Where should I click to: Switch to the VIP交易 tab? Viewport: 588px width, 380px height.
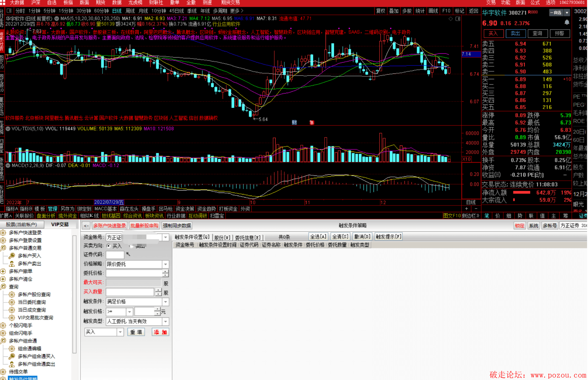tap(60, 224)
